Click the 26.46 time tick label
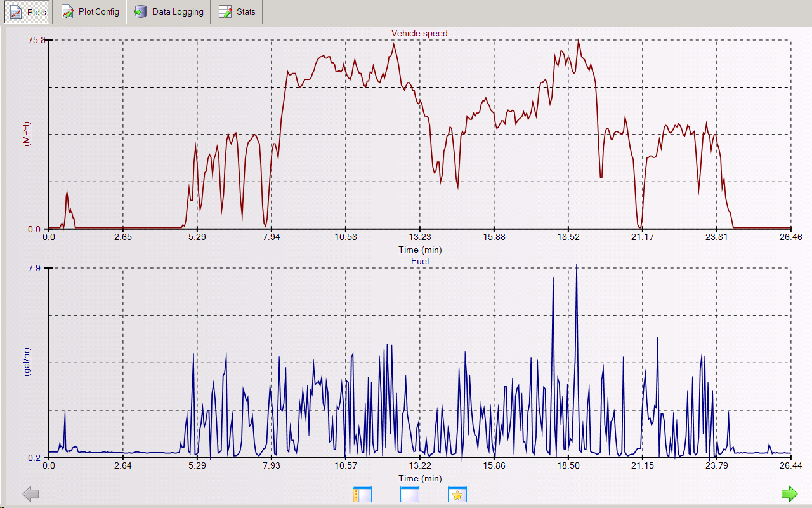The image size is (812, 508). (790, 237)
